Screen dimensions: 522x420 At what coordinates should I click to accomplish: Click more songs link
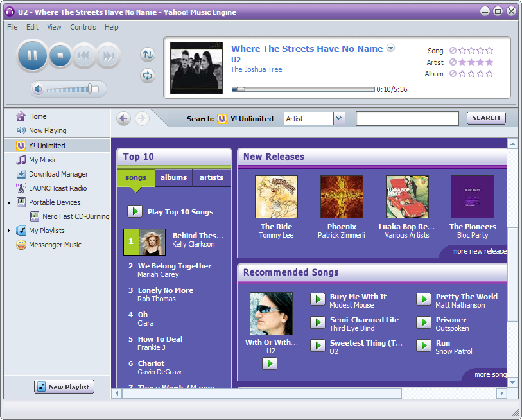click(x=491, y=374)
